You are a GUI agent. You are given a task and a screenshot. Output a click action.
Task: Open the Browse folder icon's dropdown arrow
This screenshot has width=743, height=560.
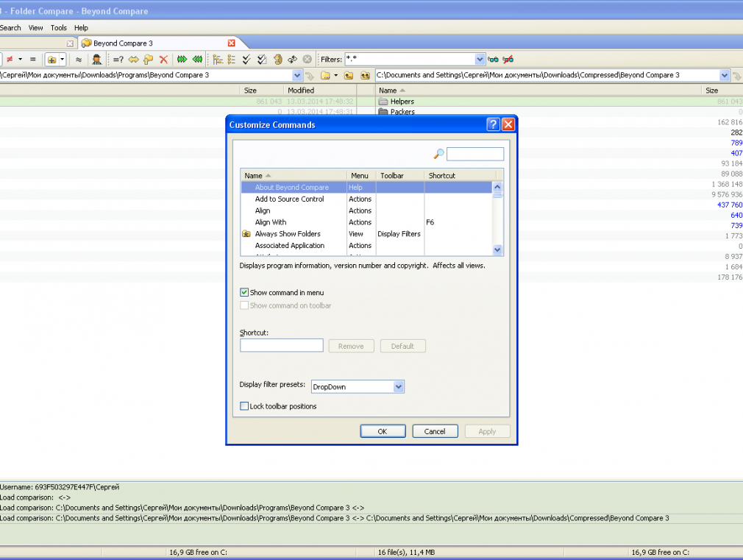click(336, 75)
